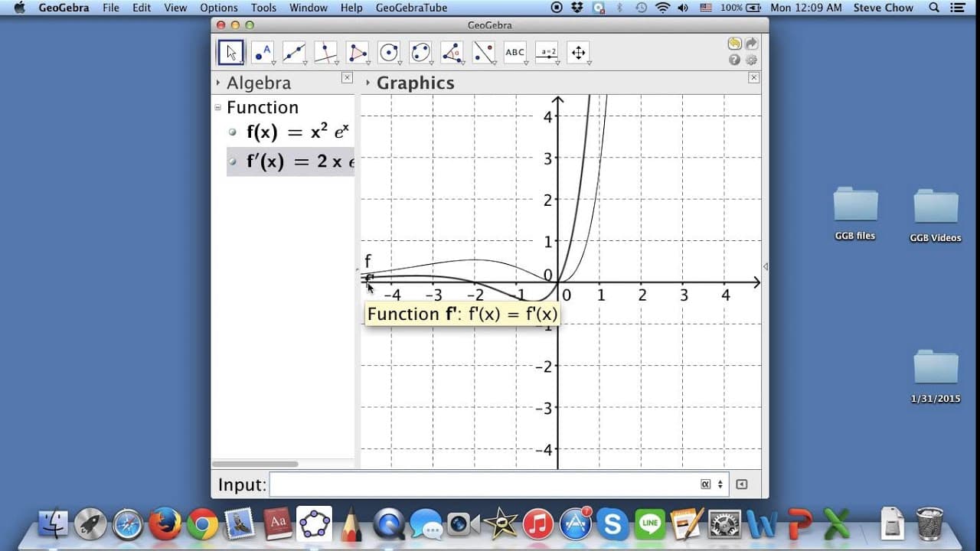Viewport: 980px width, 551px height.
Task: Pick the Slider a=2 tool
Action: pos(547,52)
